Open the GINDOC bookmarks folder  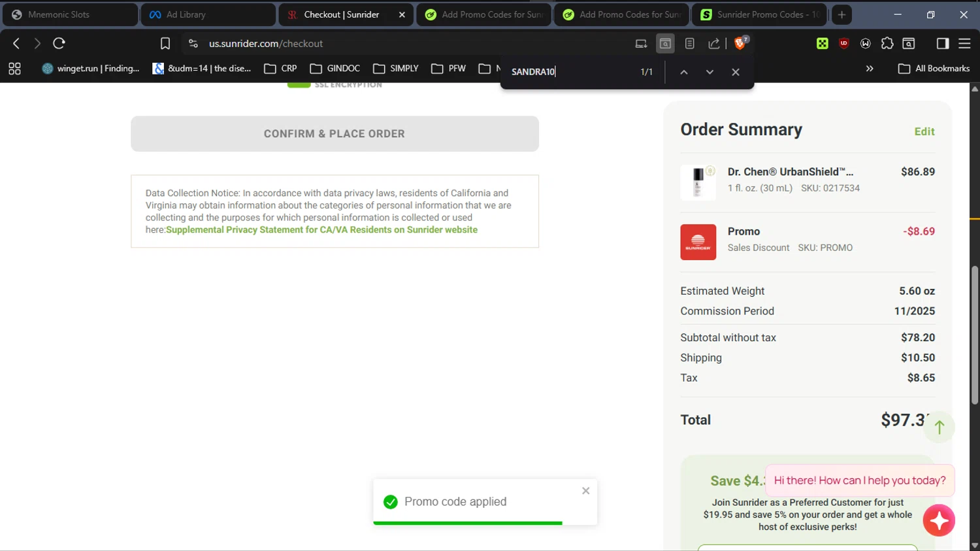[x=335, y=69]
